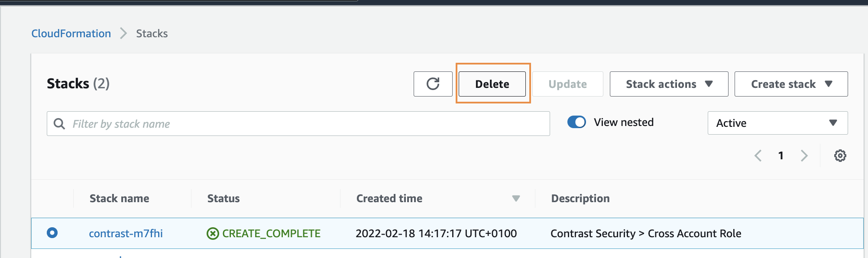868x258 pixels.
Task: Open the Stack actions dropdown
Action: tap(669, 84)
